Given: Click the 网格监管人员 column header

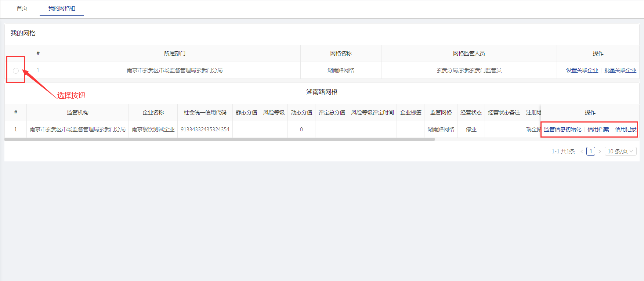Looking at the screenshot, I should coord(469,54).
